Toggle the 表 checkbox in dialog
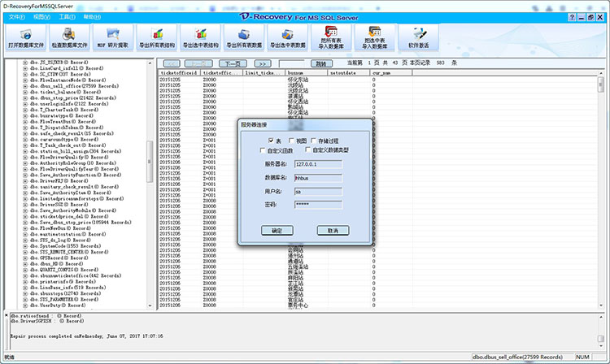Image resolution: width=610 pixels, height=364 pixels. [271, 141]
